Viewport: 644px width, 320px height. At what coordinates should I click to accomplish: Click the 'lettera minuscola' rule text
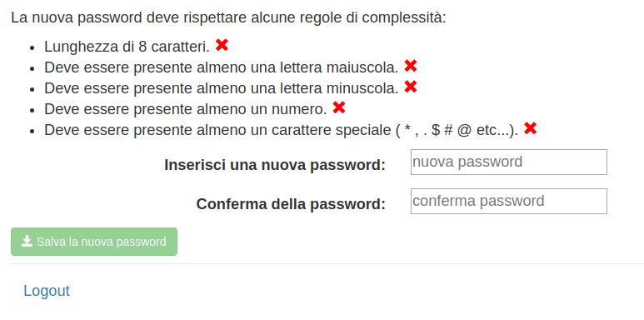tap(222, 88)
